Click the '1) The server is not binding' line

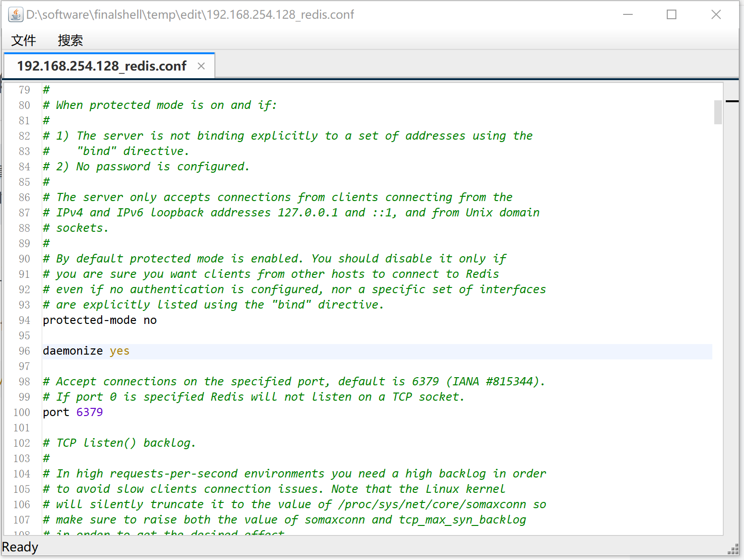click(288, 136)
